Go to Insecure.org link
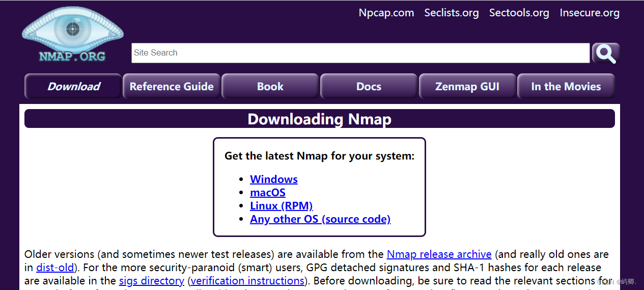 [590, 13]
